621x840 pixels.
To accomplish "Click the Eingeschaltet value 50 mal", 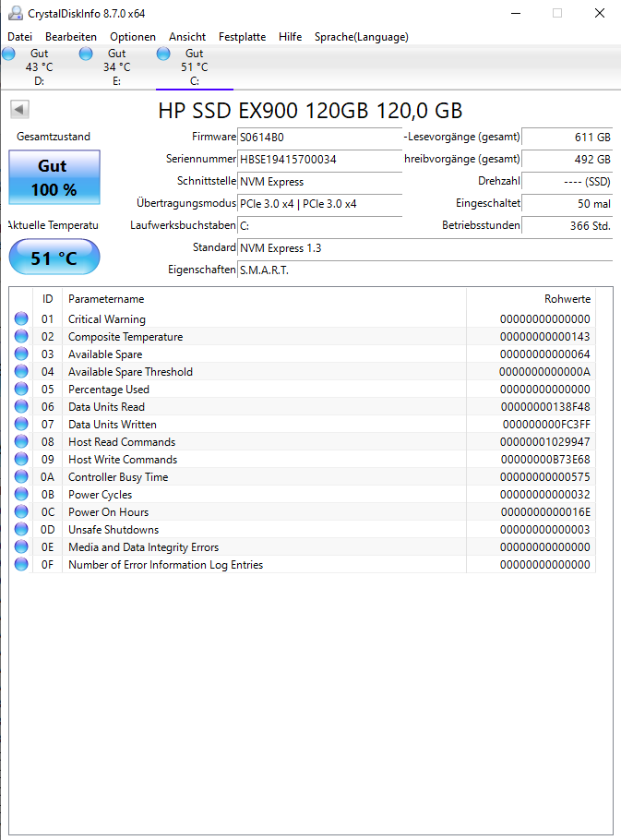I will pyautogui.click(x=567, y=204).
